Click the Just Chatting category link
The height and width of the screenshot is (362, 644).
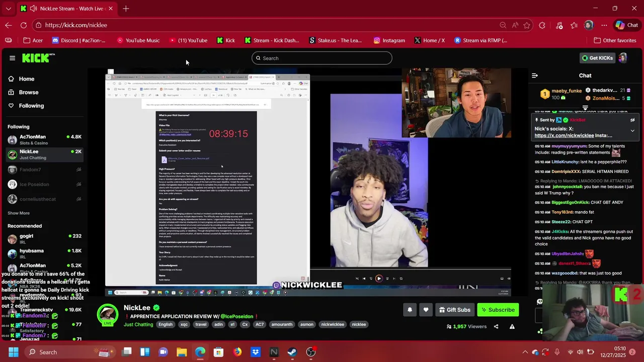pos(138,325)
